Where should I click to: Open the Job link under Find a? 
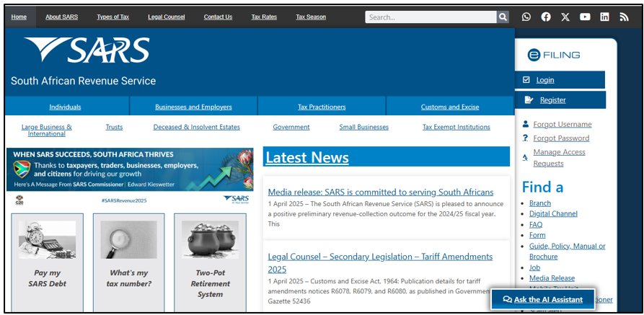(535, 267)
